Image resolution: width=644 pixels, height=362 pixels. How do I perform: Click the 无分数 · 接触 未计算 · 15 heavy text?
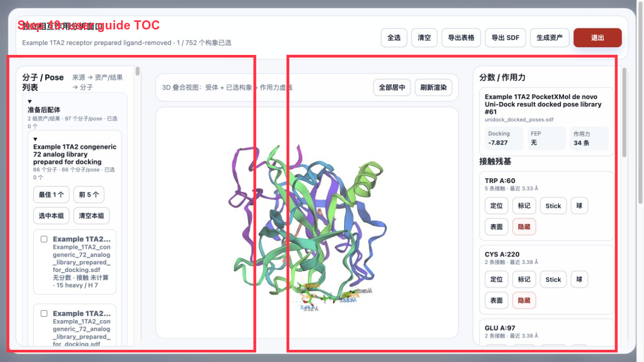(x=80, y=282)
